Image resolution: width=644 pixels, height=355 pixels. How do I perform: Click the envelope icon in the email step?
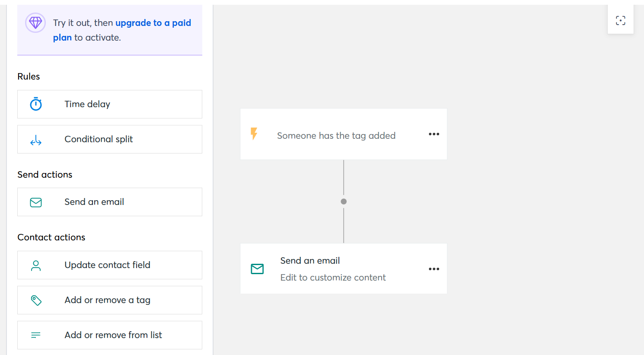[x=257, y=269]
